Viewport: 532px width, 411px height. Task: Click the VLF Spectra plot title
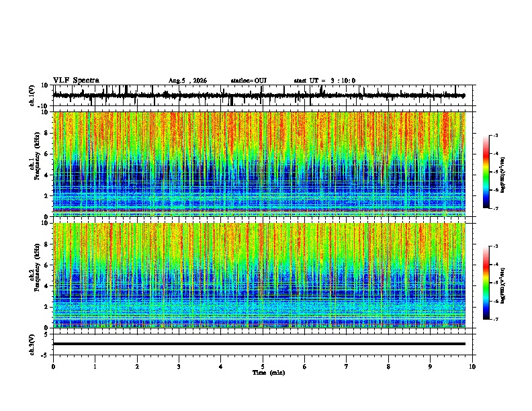tap(76, 81)
